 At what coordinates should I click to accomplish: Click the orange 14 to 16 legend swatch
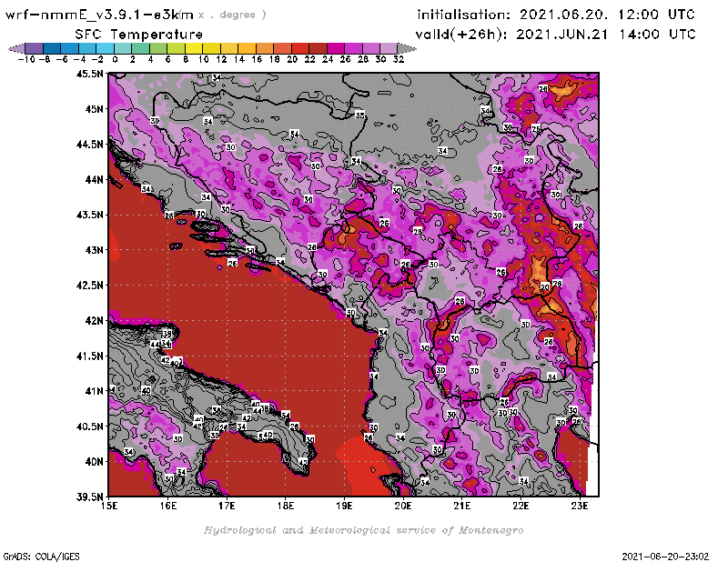pos(247,48)
